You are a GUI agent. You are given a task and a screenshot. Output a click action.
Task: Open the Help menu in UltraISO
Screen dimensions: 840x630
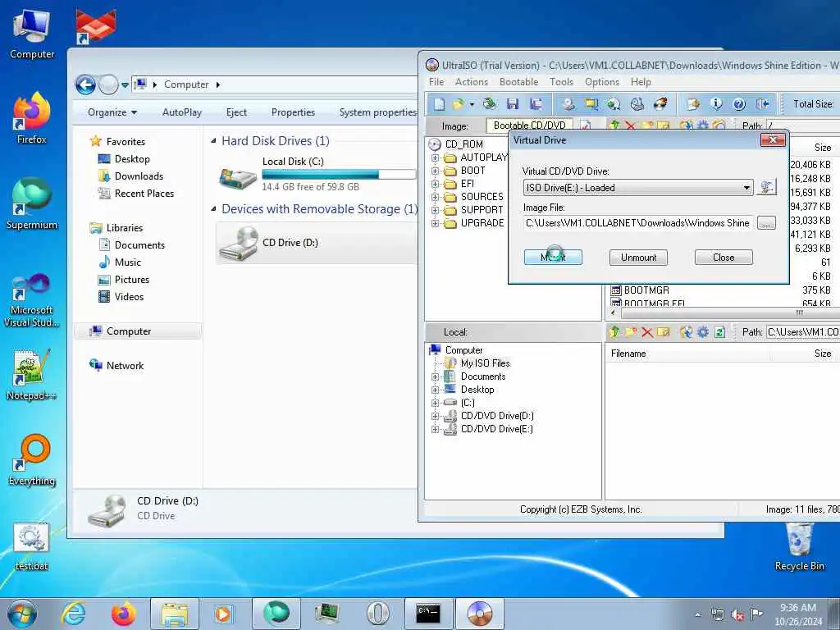641,82
